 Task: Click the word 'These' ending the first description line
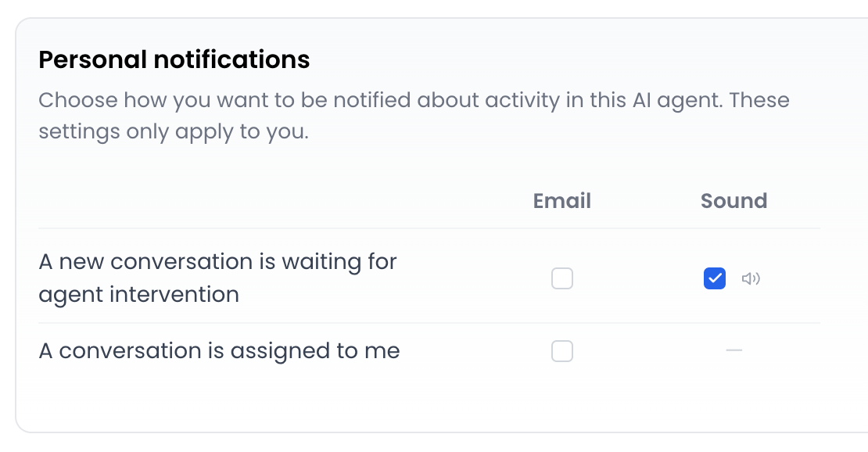tap(759, 100)
